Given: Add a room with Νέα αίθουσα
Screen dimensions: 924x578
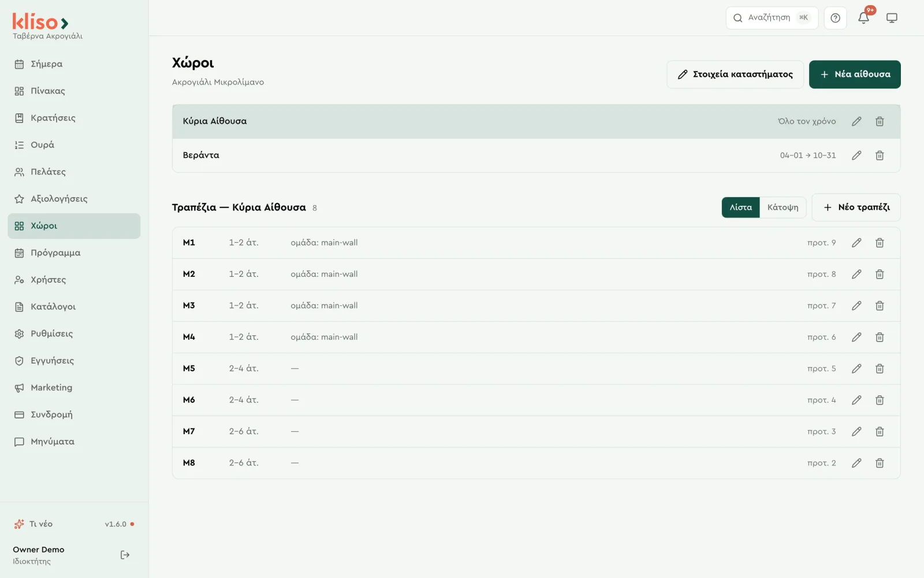Looking at the screenshot, I should pos(855,75).
